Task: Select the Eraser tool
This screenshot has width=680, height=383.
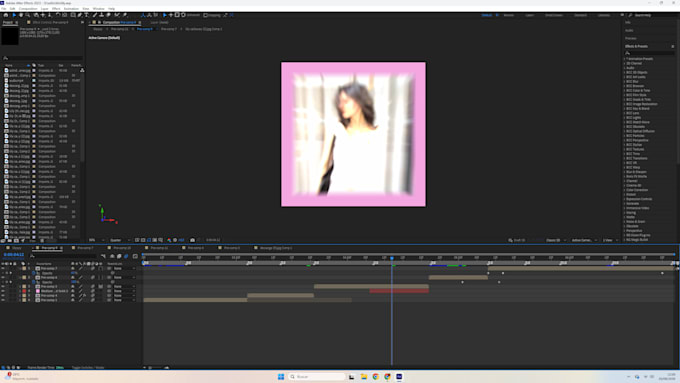Action: 108,15
